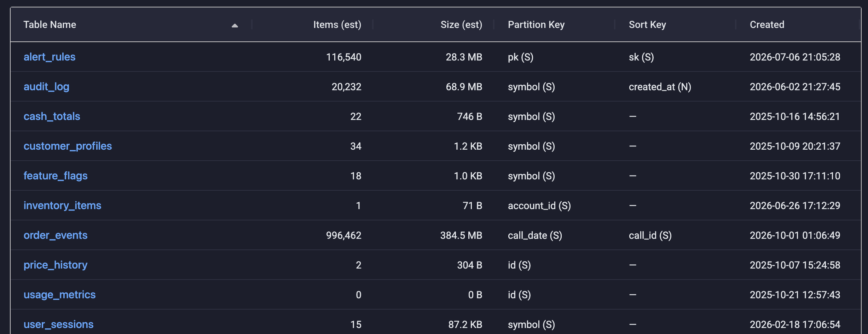Image resolution: width=868 pixels, height=334 pixels.
Task: Select the 116,540 items cell
Action: [343, 57]
